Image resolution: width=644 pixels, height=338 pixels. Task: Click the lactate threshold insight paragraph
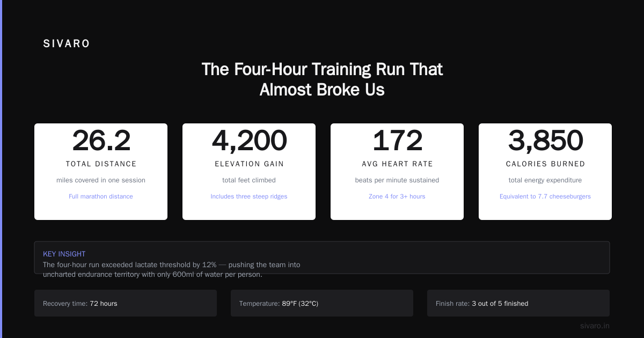coord(172,270)
